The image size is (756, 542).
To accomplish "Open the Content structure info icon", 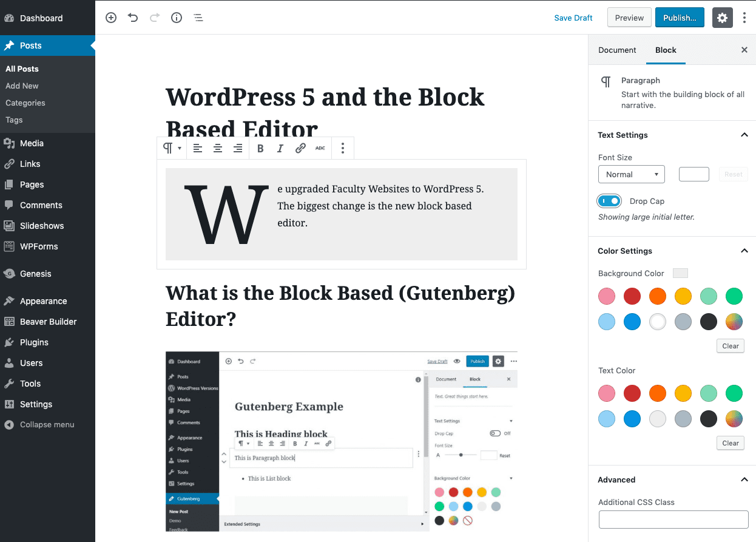I will [x=177, y=18].
